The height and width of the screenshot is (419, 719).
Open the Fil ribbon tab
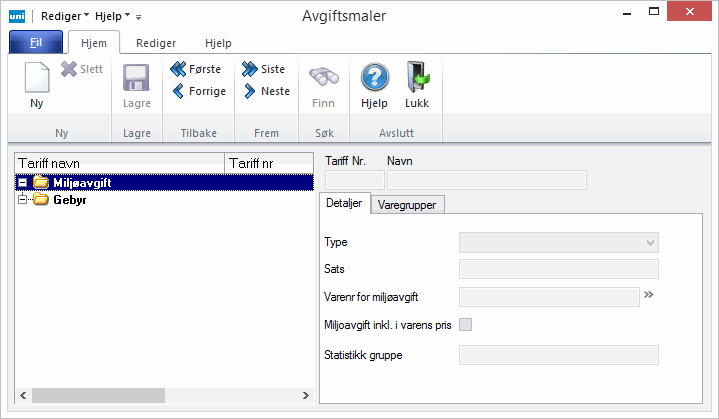36,43
